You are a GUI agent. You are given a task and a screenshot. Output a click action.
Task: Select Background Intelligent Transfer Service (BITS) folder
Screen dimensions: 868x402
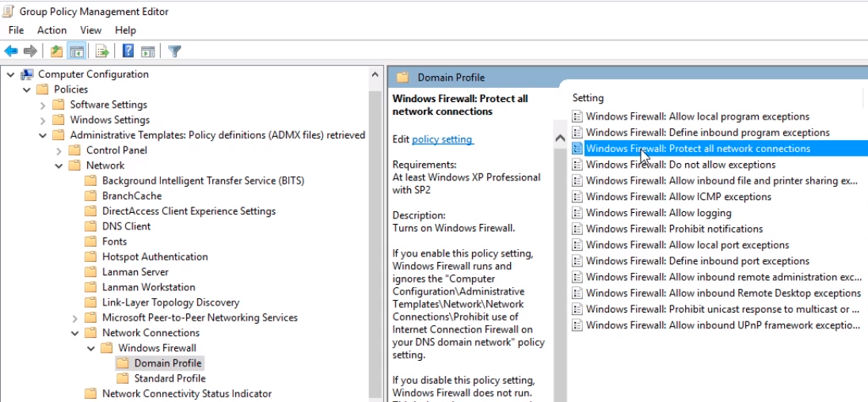pos(204,180)
